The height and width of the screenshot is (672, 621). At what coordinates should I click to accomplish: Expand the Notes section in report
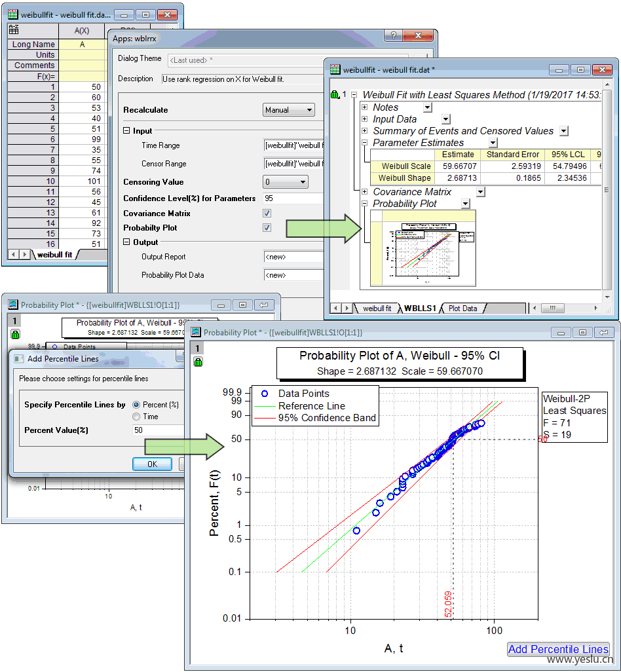[x=364, y=107]
